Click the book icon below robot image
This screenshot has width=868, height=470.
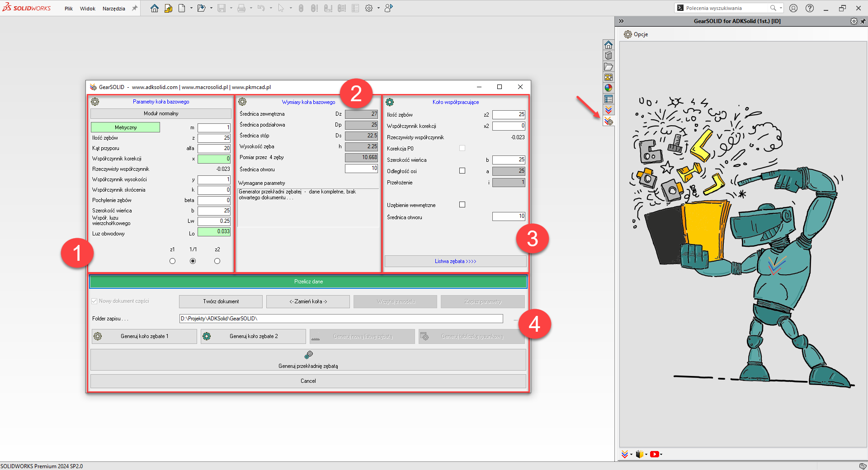click(x=639, y=454)
